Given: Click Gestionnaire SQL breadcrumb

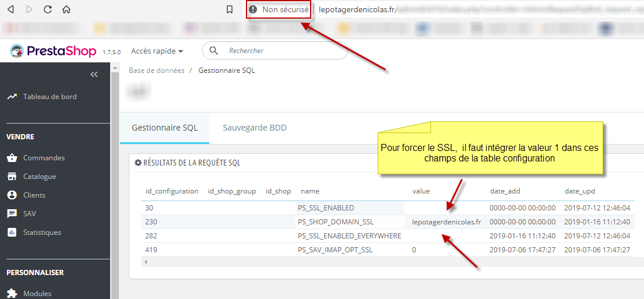Looking at the screenshot, I should click(x=227, y=70).
